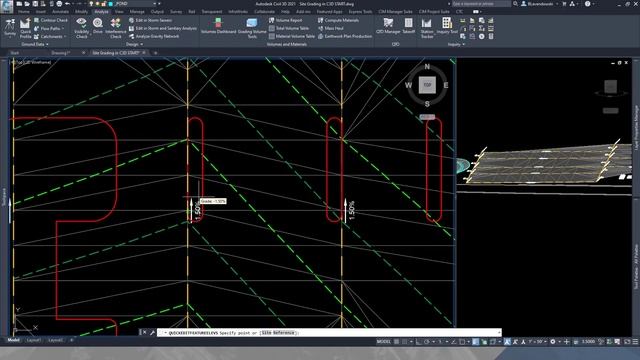Click the customize command line wrench icon

[152, 333]
